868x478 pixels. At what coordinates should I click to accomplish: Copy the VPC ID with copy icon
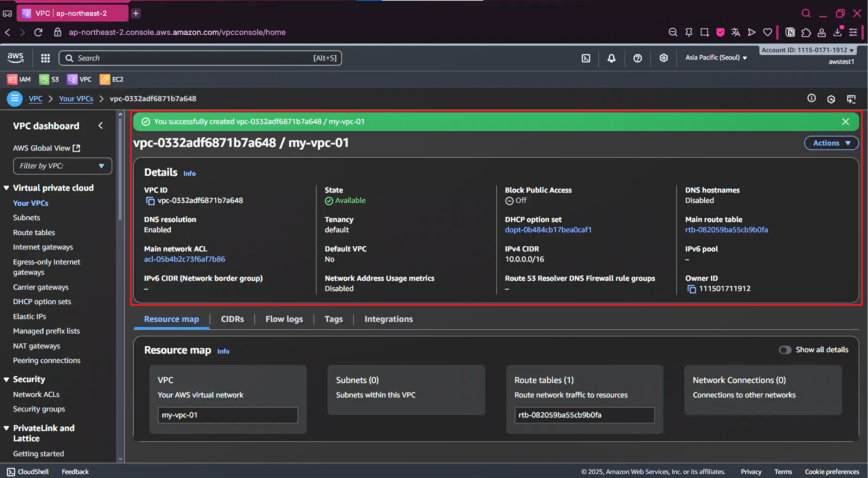pos(150,201)
